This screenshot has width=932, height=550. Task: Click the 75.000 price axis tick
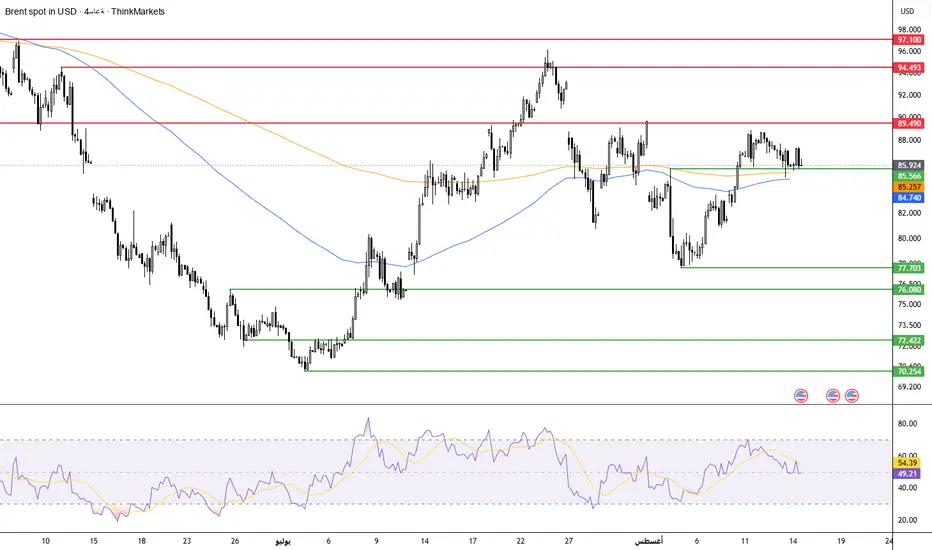(909, 304)
